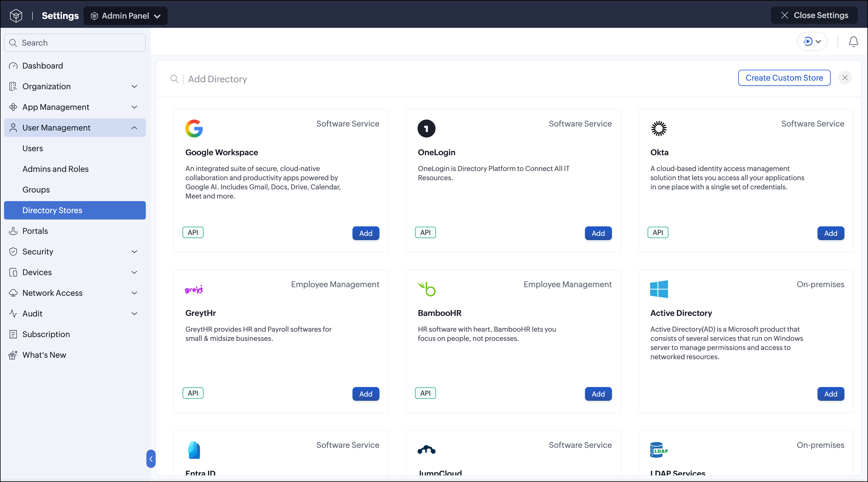868x482 pixels.
Task: Click the What's New gift icon
Action: [x=13, y=355]
